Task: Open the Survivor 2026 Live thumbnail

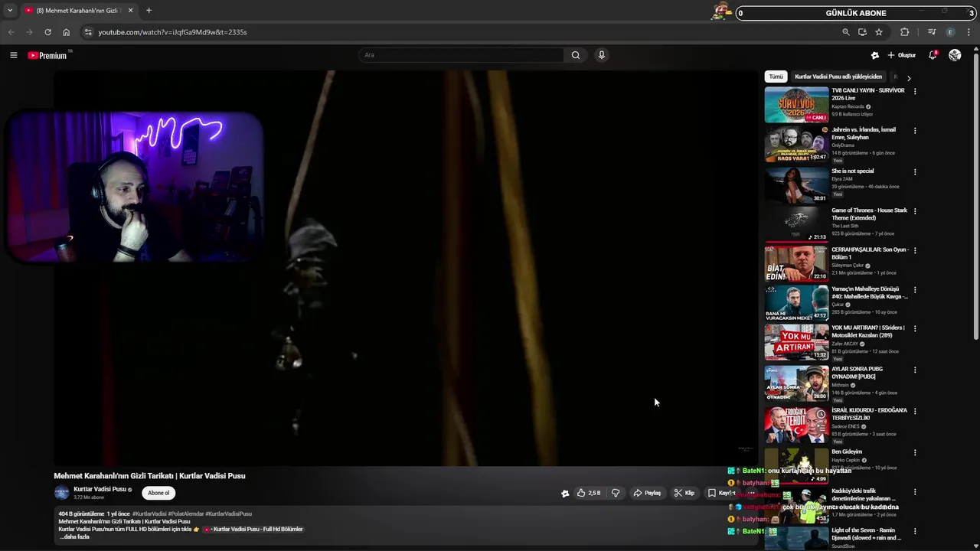Action: pos(796,105)
